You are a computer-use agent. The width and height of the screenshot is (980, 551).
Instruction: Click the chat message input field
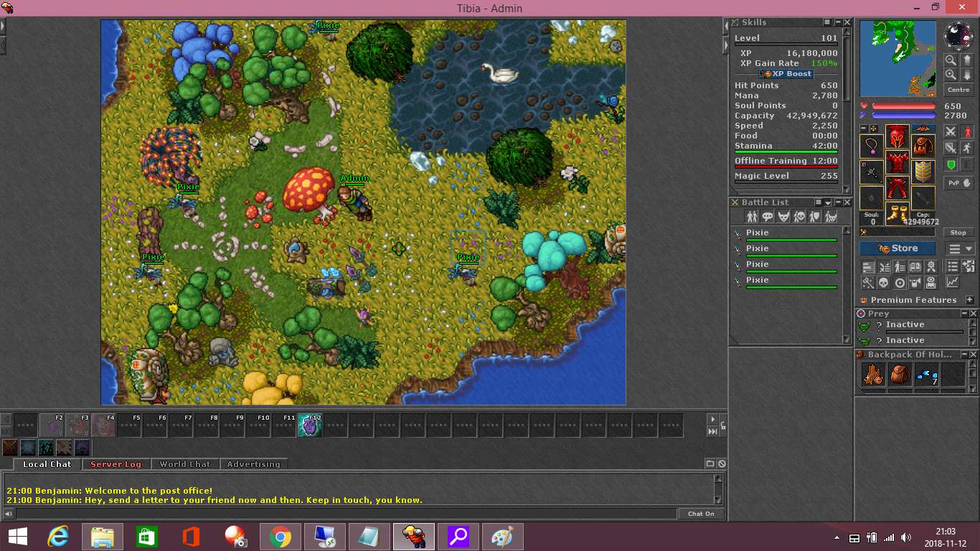[x=346, y=514]
